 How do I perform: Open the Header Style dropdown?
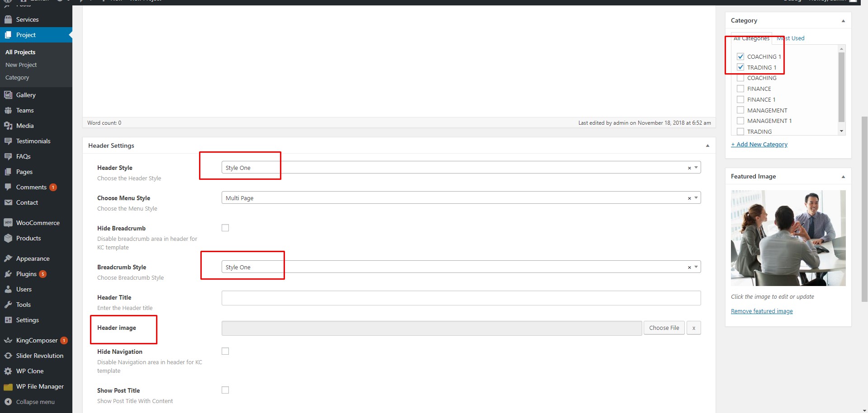(460, 168)
